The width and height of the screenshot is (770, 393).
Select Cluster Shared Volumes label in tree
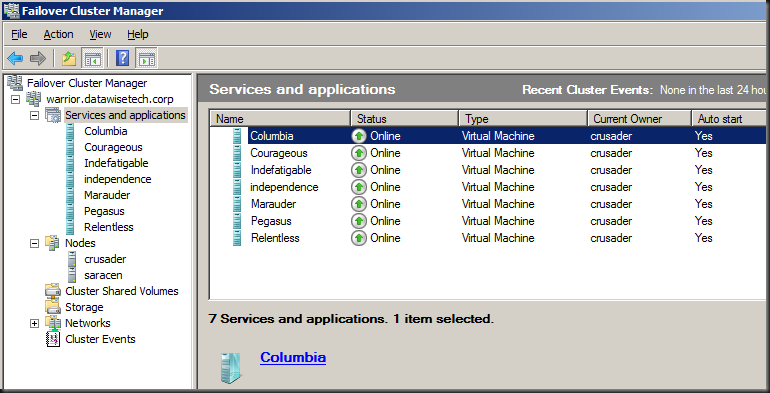122,291
